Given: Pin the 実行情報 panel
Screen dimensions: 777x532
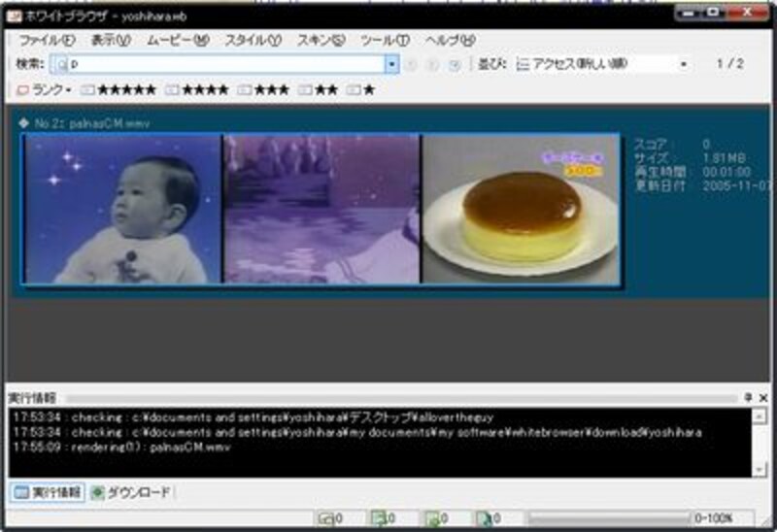Looking at the screenshot, I should (x=748, y=397).
